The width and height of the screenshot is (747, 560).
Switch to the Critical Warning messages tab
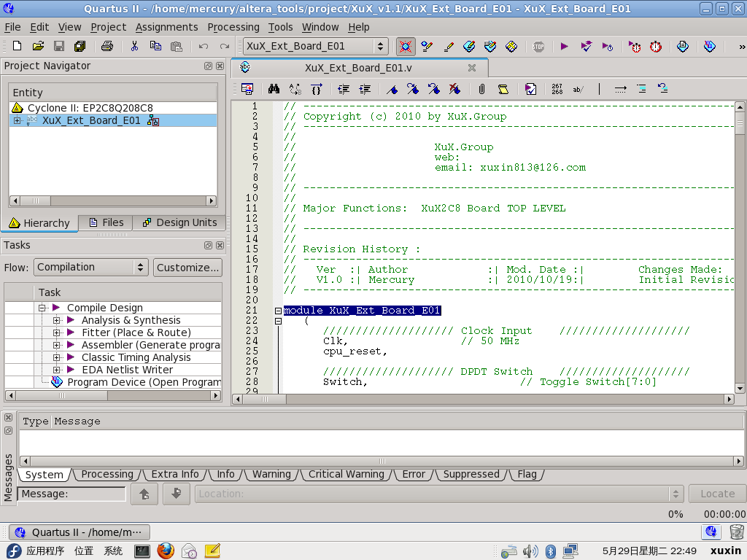347,474
